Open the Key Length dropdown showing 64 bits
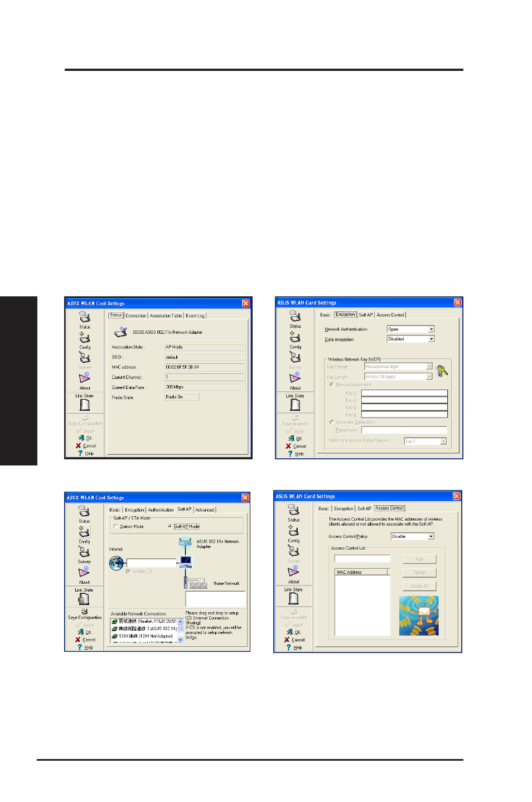 click(398, 377)
